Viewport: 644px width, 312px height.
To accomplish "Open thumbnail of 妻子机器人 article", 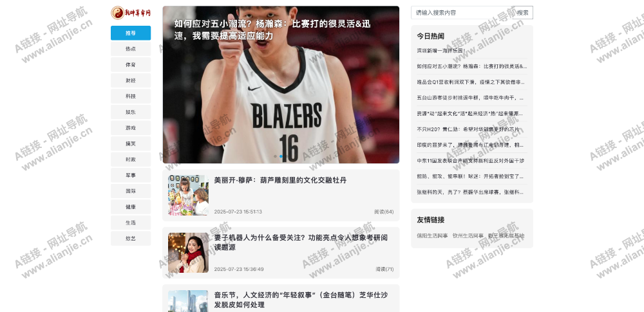I will pos(188,253).
